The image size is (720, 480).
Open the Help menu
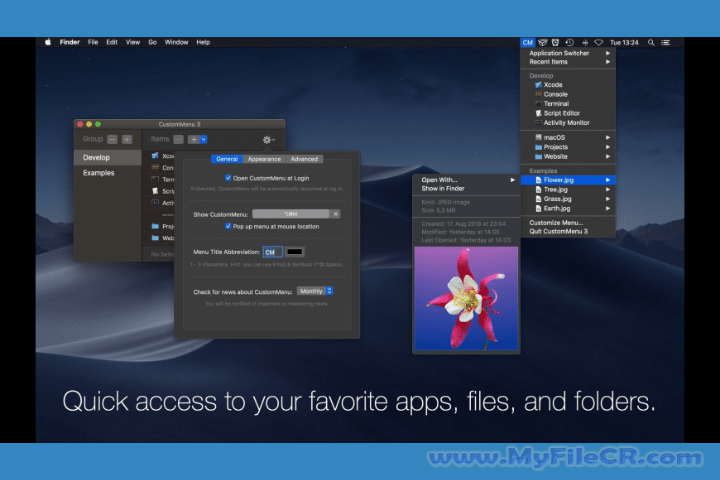203,42
